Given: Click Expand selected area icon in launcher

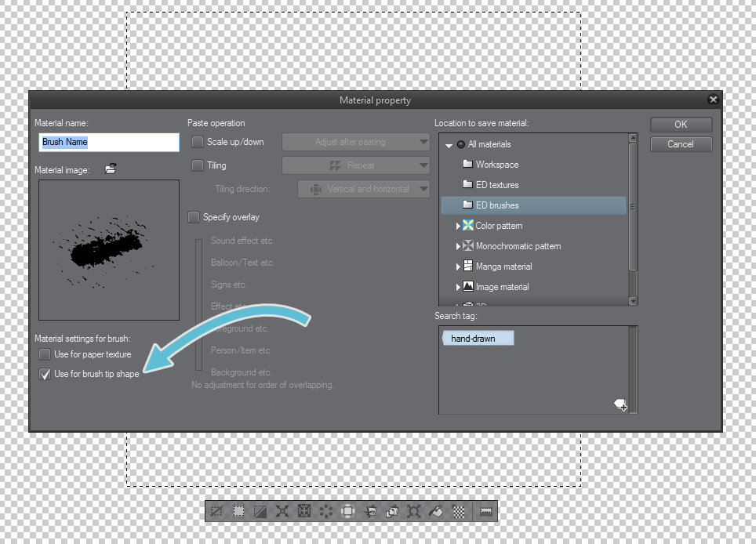Looking at the screenshot, I should click(282, 511).
